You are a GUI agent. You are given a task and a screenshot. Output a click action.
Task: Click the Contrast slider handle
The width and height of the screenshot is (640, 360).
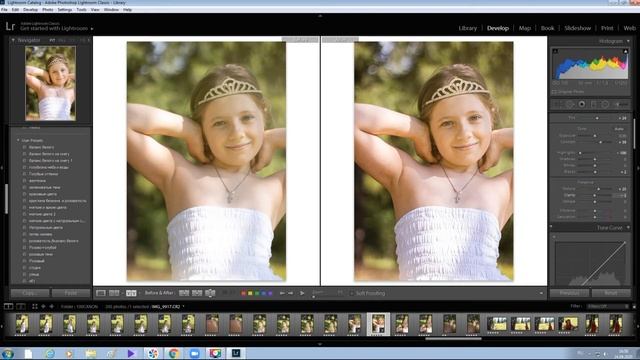[x=600, y=142]
